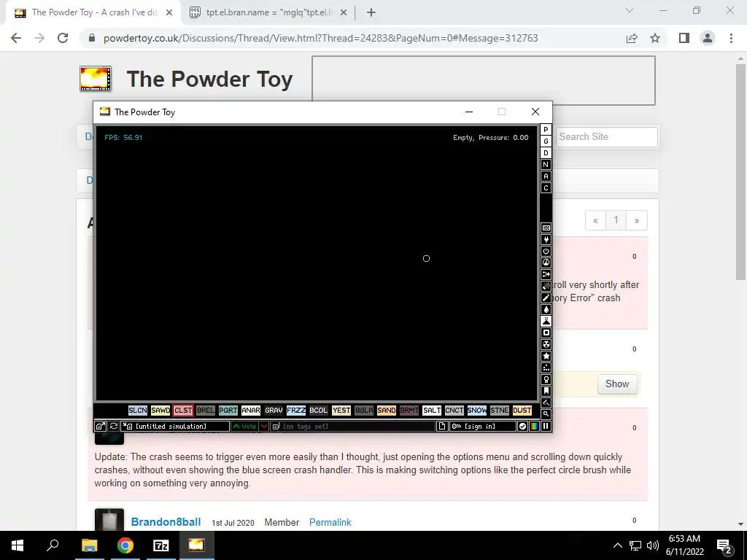This screenshot has width=747, height=560.
Task: Open the Powered Materials menu
Action: click(546, 251)
